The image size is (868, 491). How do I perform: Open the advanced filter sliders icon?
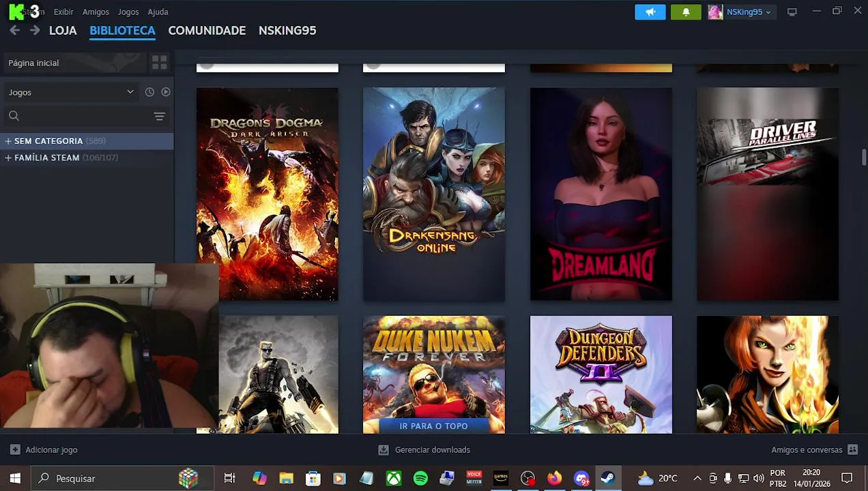pos(159,117)
